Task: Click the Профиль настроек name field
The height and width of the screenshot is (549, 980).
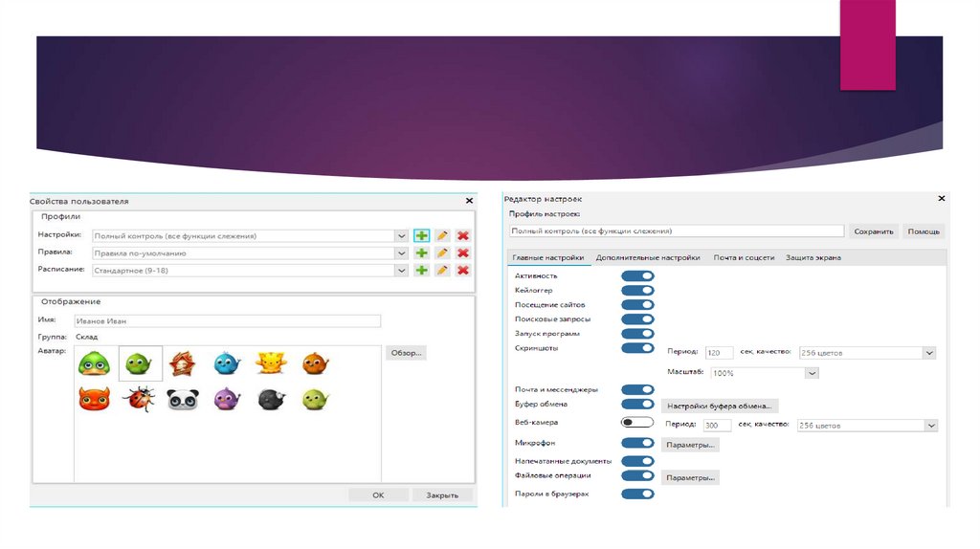Action: pyautogui.click(x=677, y=231)
